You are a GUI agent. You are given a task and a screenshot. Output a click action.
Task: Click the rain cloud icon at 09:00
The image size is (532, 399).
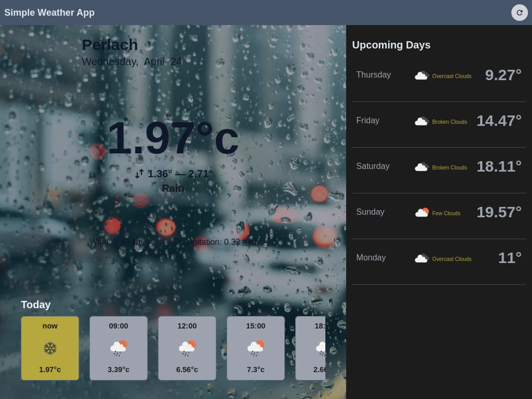(119, 348)
